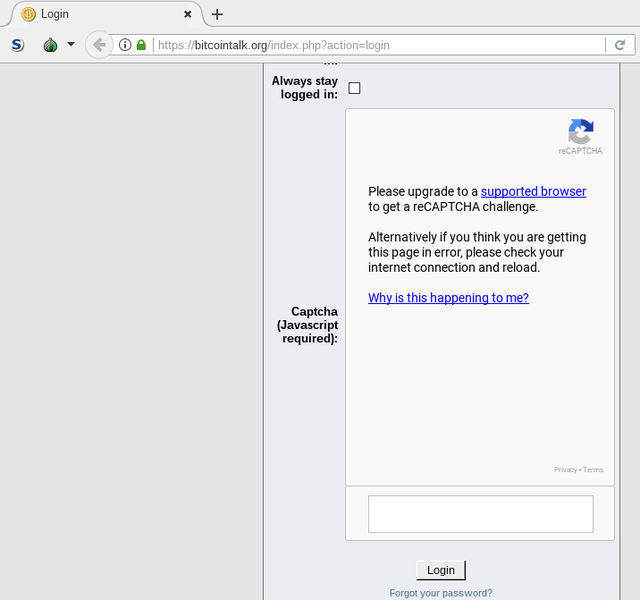Reload the page with refresh icon
The image size is (640, 600).
point(620,45)
